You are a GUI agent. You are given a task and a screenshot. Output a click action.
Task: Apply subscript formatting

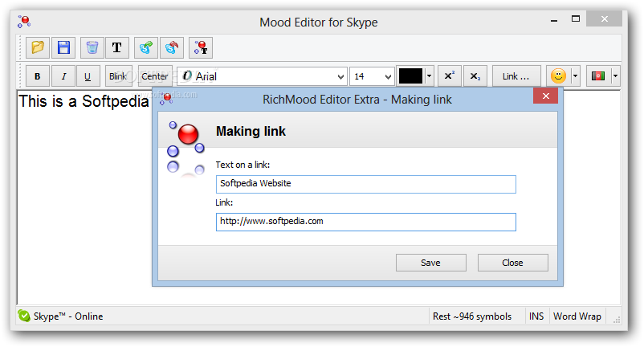coord(475,76)
